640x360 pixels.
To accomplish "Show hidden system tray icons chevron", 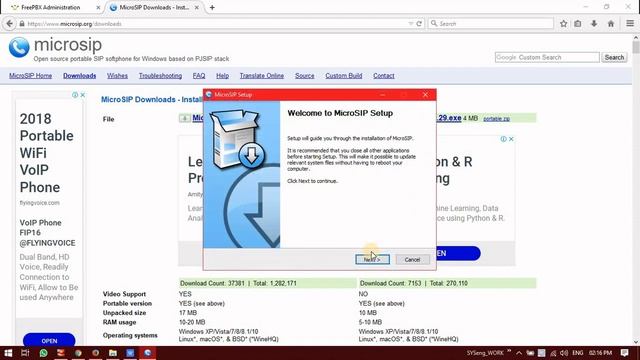I will pyautogui.click(x=519, y=353).
